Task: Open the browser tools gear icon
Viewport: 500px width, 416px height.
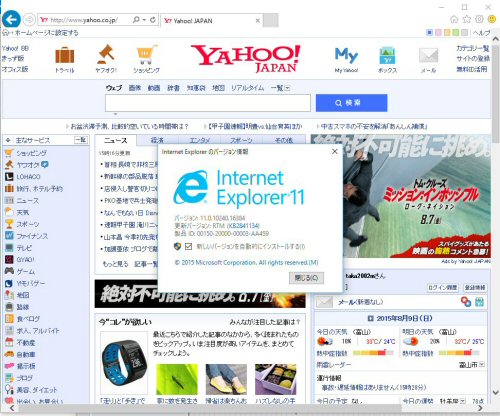Action: (479, 19)
